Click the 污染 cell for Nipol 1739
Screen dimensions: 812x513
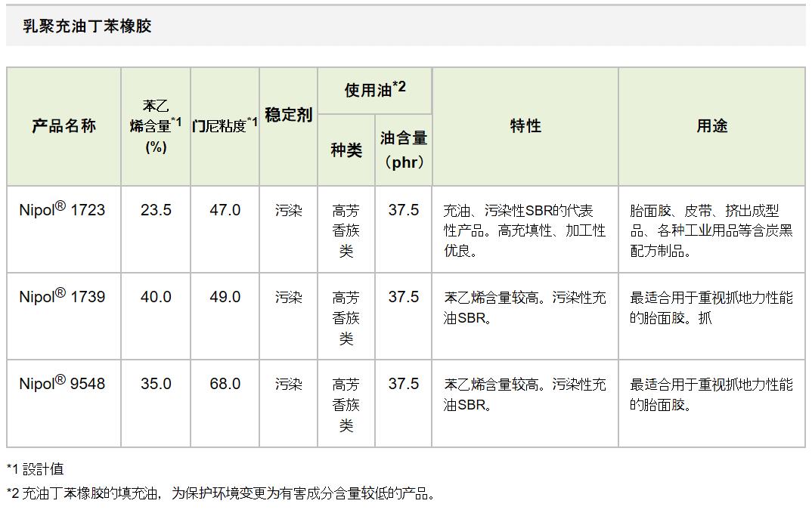(x=287, y=297)
